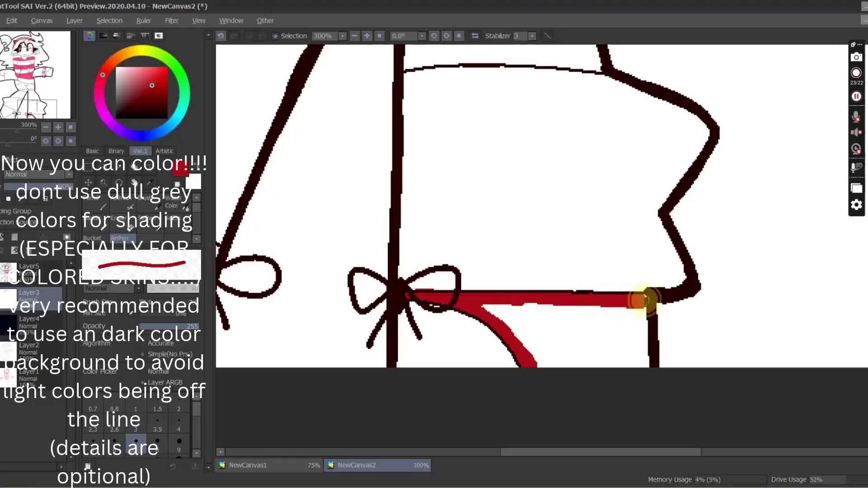Show the RGB slider panel icon
This screenshot has height=488, width=868.
point(104,36)
